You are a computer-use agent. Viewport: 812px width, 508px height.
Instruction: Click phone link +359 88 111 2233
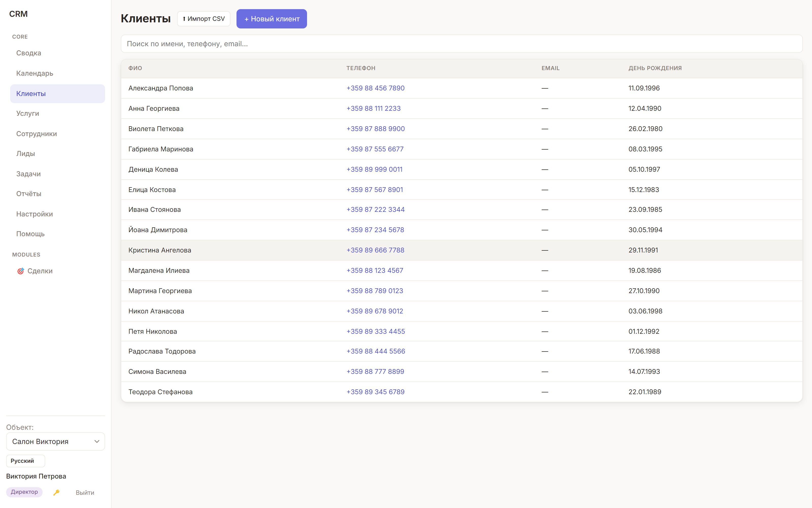[374, 108]
